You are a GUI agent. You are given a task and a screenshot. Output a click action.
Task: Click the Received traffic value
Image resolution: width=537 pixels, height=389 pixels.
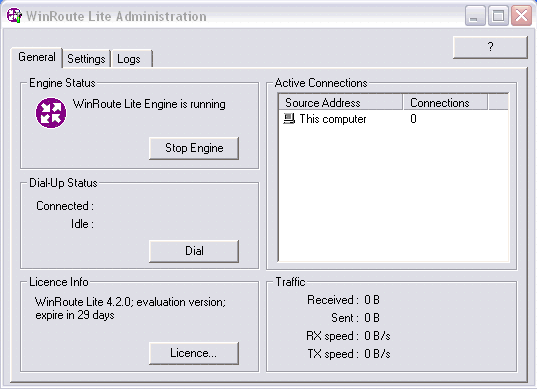[372, 300]
